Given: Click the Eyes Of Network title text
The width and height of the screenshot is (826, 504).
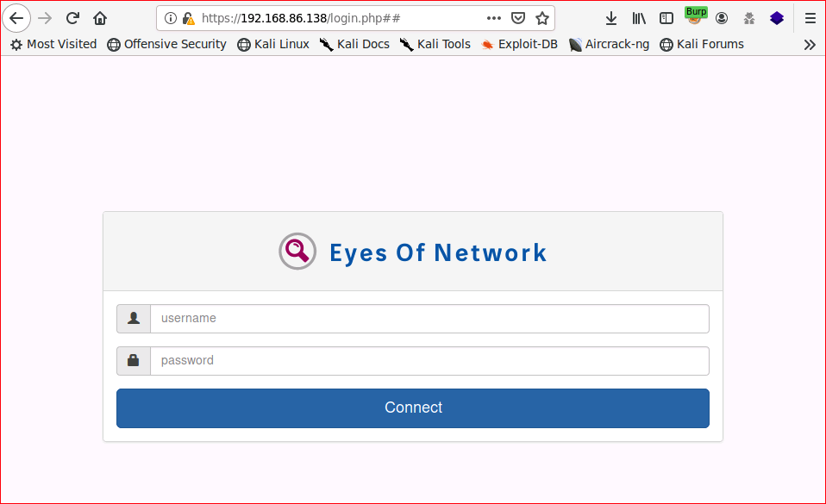Looking at the screenshot, I should (x=438, y=252).
